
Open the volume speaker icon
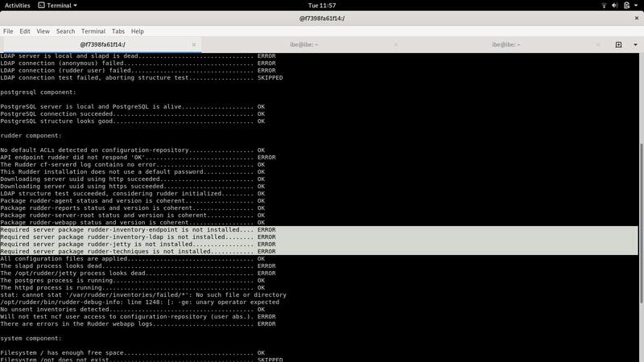tap(615, 6)
